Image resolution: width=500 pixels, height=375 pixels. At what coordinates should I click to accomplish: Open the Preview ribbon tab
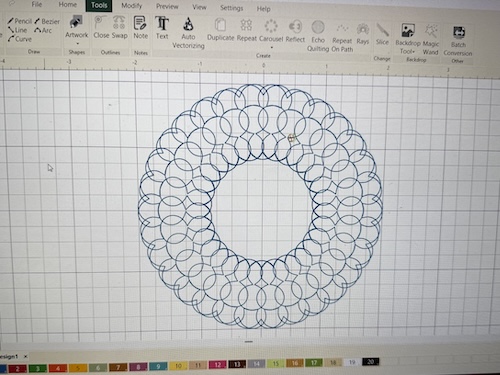167,6
